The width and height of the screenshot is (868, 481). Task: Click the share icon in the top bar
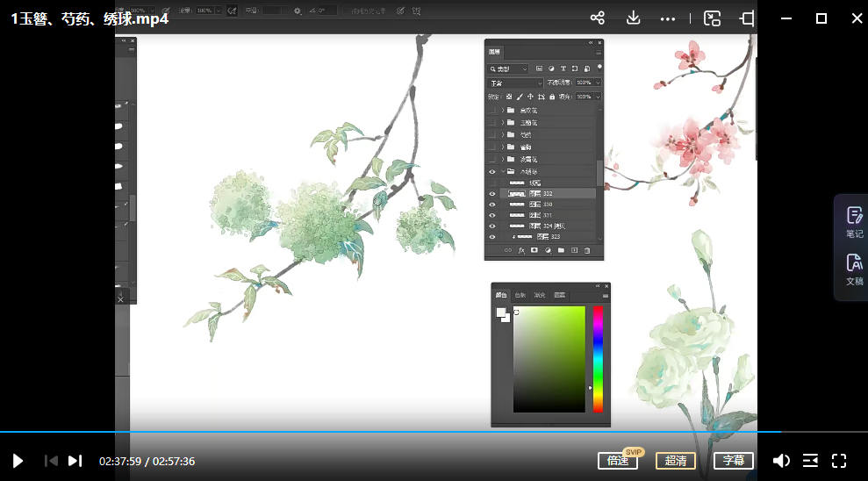click(x=598, y=18)
